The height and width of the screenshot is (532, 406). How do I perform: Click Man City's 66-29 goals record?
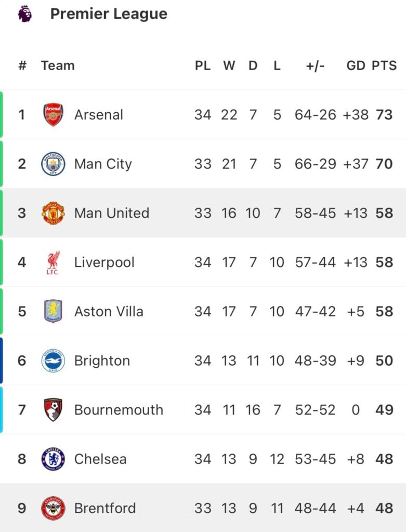coord(315,164)
